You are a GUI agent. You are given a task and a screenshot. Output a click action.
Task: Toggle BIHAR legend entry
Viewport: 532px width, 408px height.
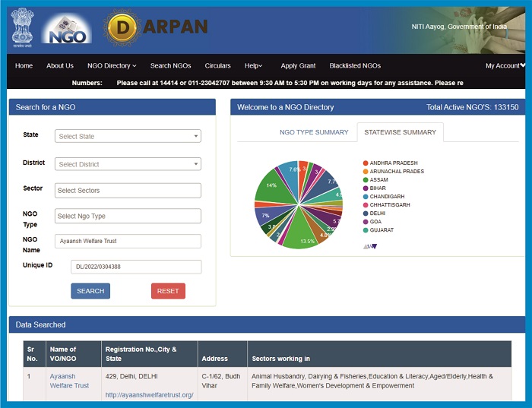point(374,188)
